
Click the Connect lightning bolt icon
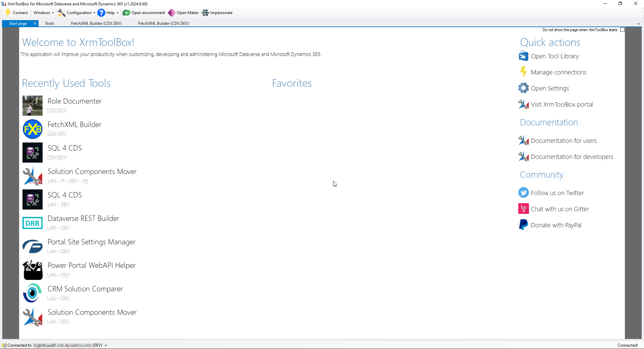[x=8, y=13]
